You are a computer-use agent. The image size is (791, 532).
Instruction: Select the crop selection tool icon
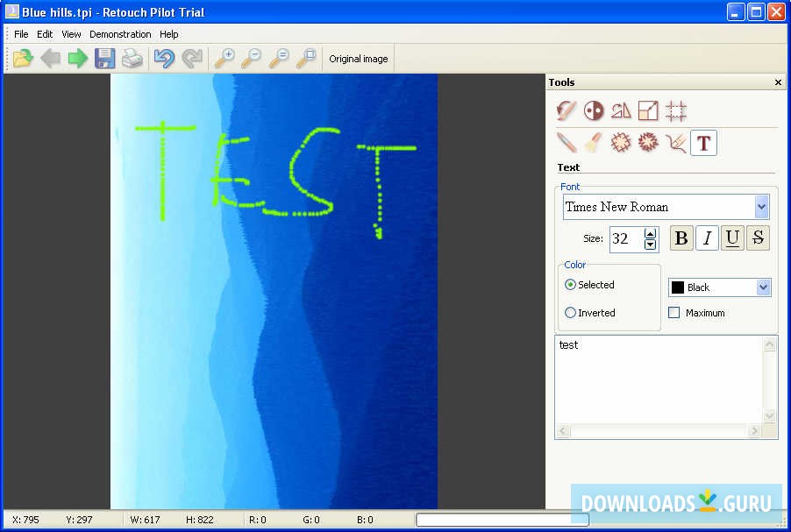[675, 110]
